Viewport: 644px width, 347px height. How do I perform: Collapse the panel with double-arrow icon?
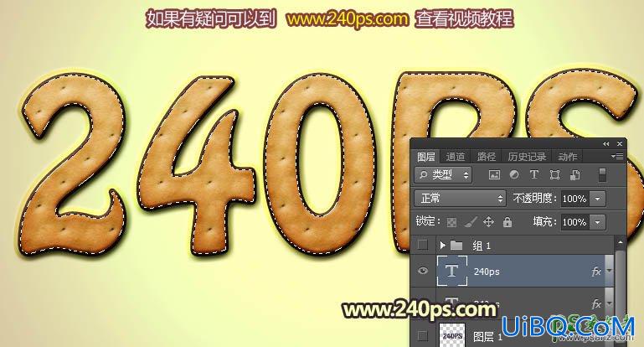(606, 144)
